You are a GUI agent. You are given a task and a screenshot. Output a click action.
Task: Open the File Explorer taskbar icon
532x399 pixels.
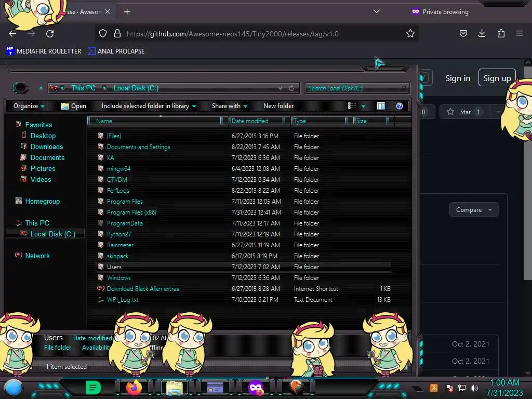pos(175,388)
